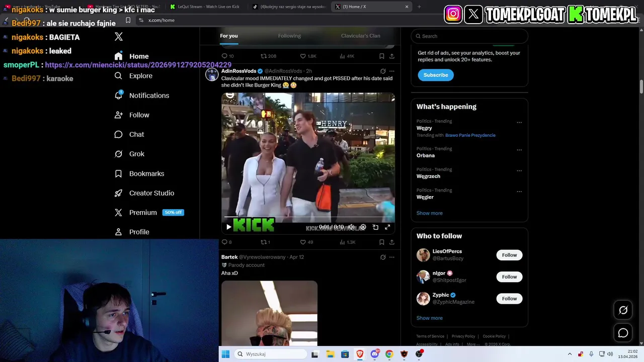This screenshot has width=644, height=362.
Task: Open video playback settings gear
Action: [363, 227]
